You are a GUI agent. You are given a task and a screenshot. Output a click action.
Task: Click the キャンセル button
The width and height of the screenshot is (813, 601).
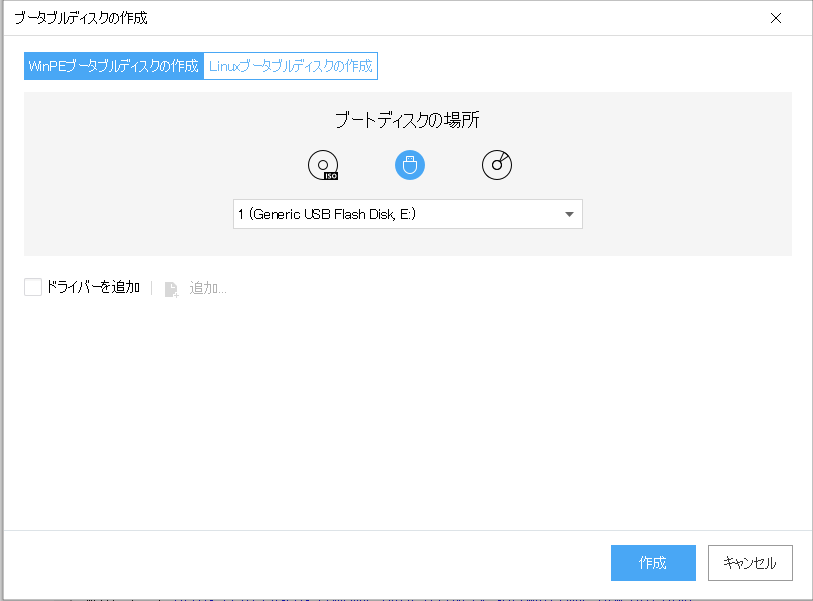coord(750,563)
